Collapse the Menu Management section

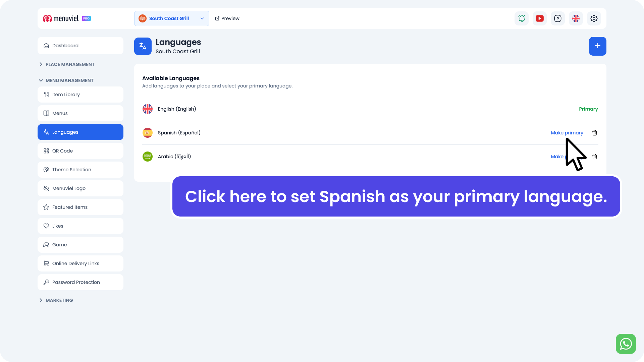(69, 80)
